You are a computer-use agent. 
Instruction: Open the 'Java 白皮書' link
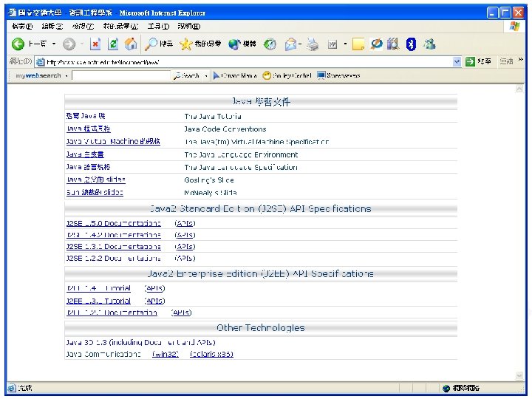pos(85,154)
